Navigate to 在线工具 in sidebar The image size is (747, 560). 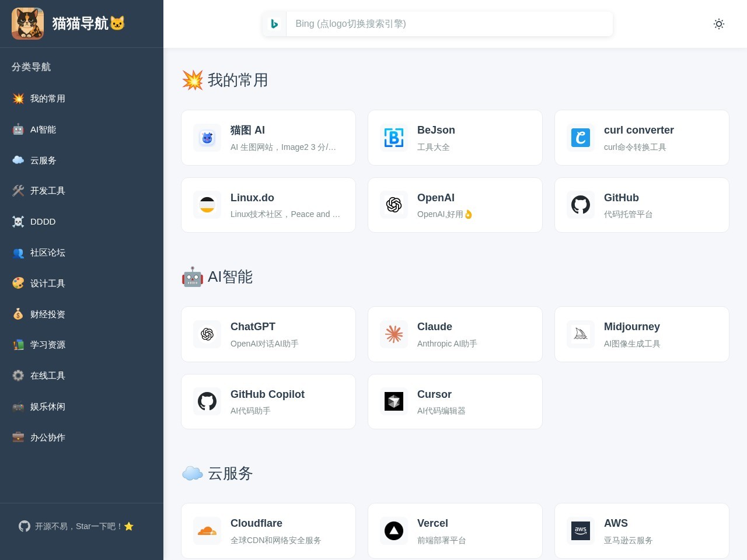(82, 376)
